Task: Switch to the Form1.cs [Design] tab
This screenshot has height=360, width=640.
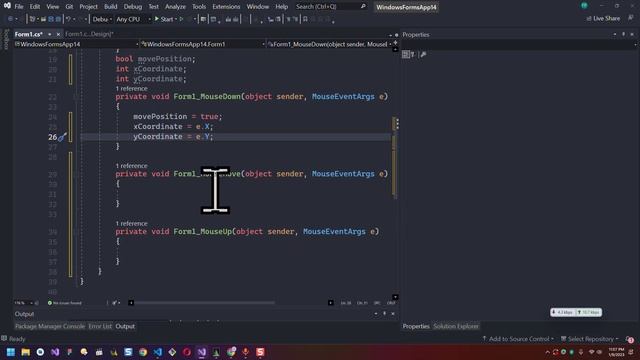Action: click(89, 34)
